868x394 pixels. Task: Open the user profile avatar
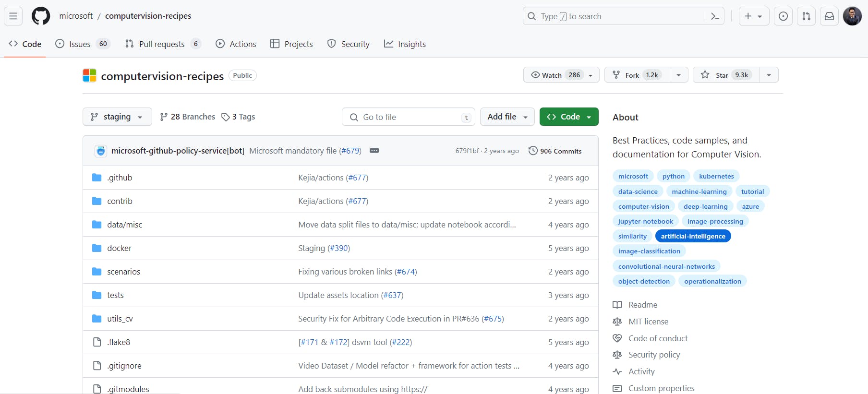pyautogui.click(x=852, y=16)
